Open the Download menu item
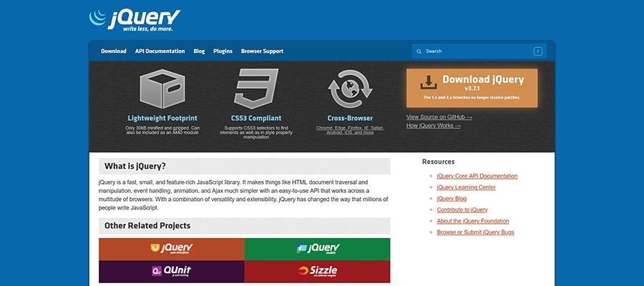 click(114, 51)
